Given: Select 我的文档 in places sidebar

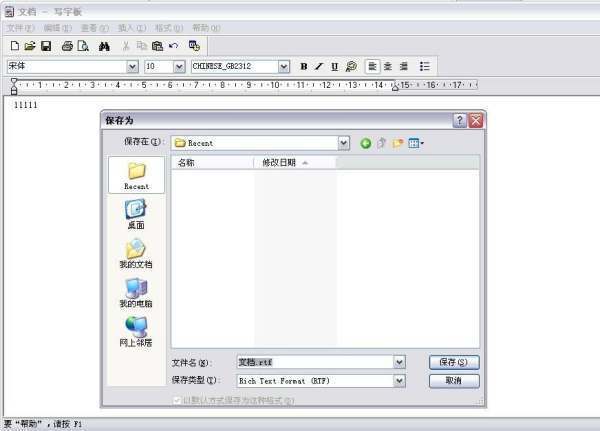Looking at the screenshot, I should click(x=136, y=253).
